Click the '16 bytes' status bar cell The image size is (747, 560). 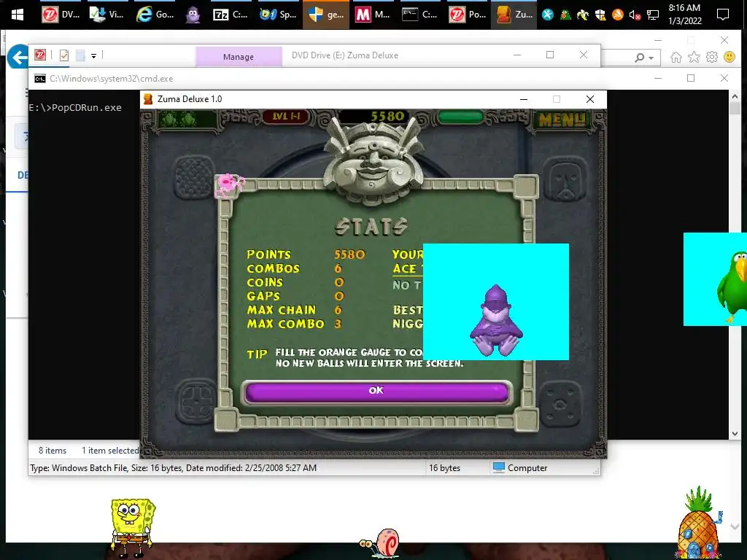click(444, 468)
